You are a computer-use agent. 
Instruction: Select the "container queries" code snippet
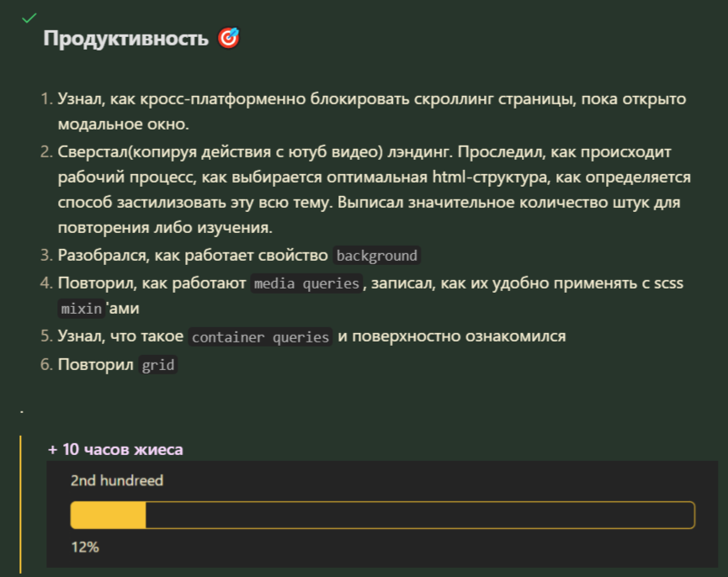(260, 337)
